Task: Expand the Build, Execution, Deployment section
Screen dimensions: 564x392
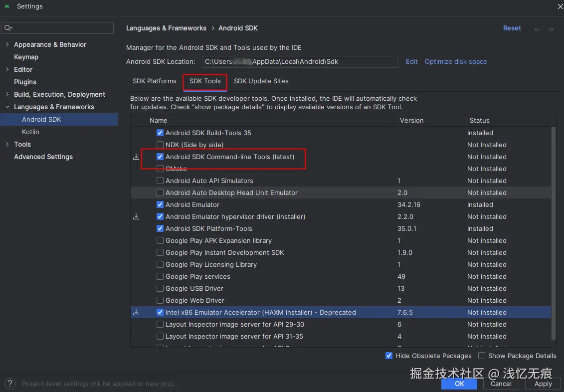Action: click(7, 94)
